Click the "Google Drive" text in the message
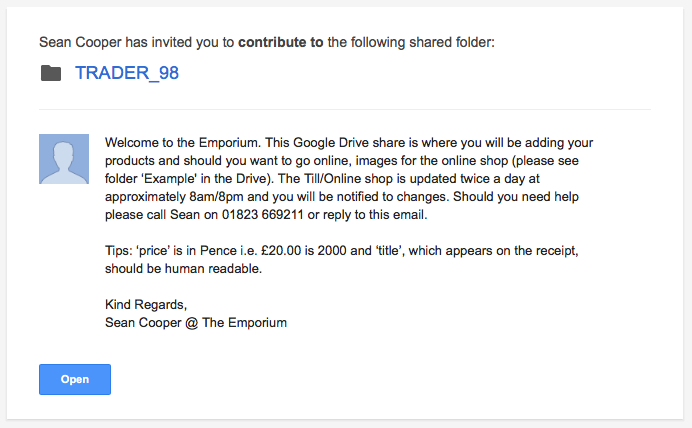The height and width of the screenshot is (428, 692). pos(331,143)
